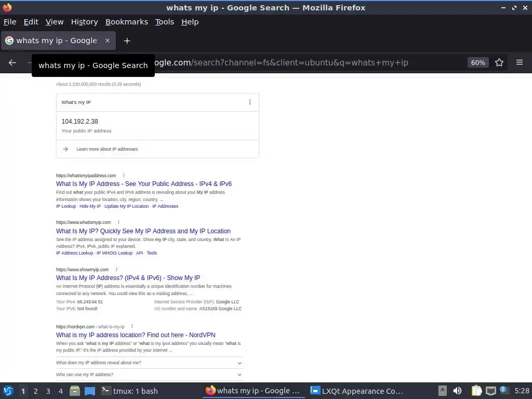
Task: Follow the 'API' sitelink
Action: pyautogui.click(x=139, y=253)
